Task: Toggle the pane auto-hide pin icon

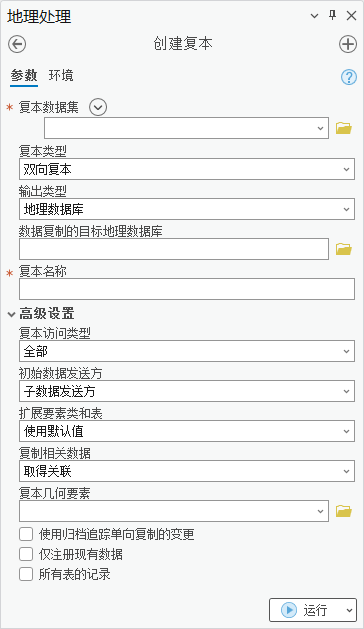Action: (x=332, y=16)
